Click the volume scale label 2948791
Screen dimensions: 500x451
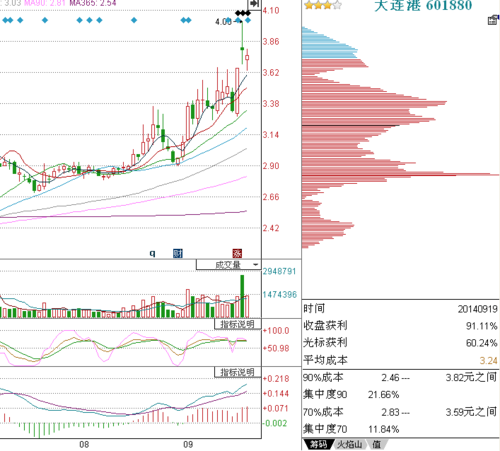(x=279, y=271)
